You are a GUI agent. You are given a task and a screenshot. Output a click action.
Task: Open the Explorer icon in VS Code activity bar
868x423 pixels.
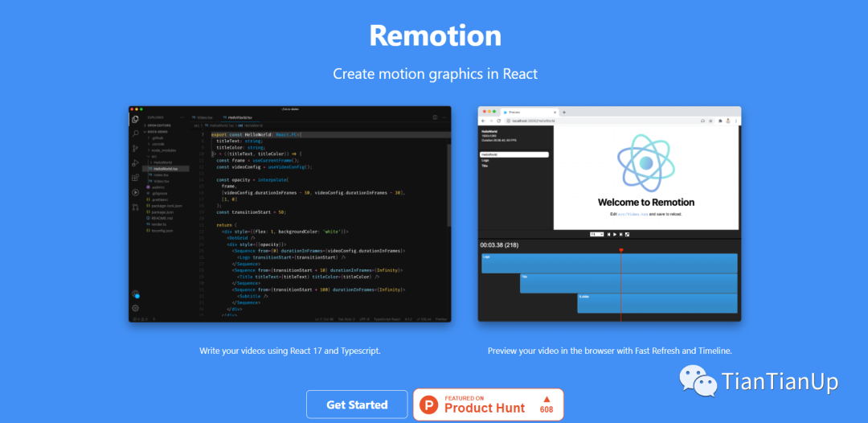(135, 119)
